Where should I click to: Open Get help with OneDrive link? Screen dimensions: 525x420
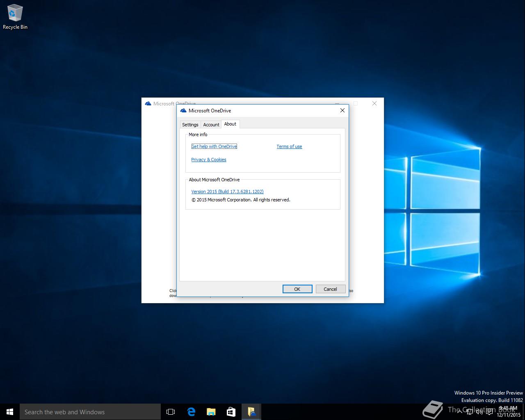[214, 146]
